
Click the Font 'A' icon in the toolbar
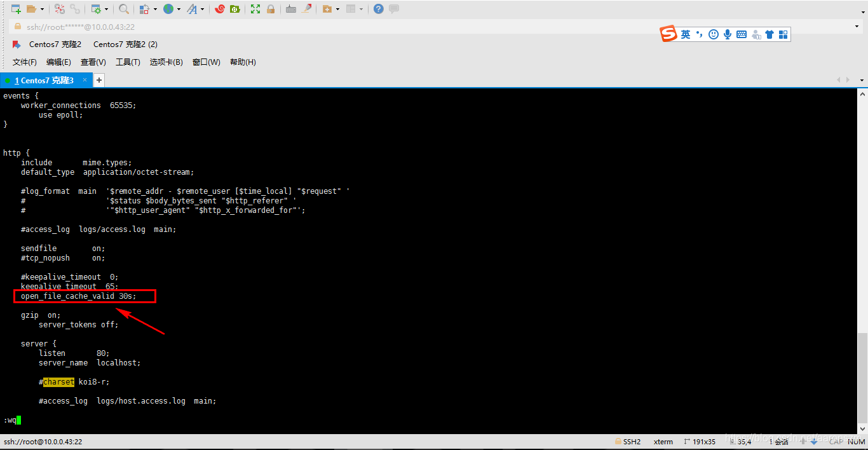tap(192, 9)
